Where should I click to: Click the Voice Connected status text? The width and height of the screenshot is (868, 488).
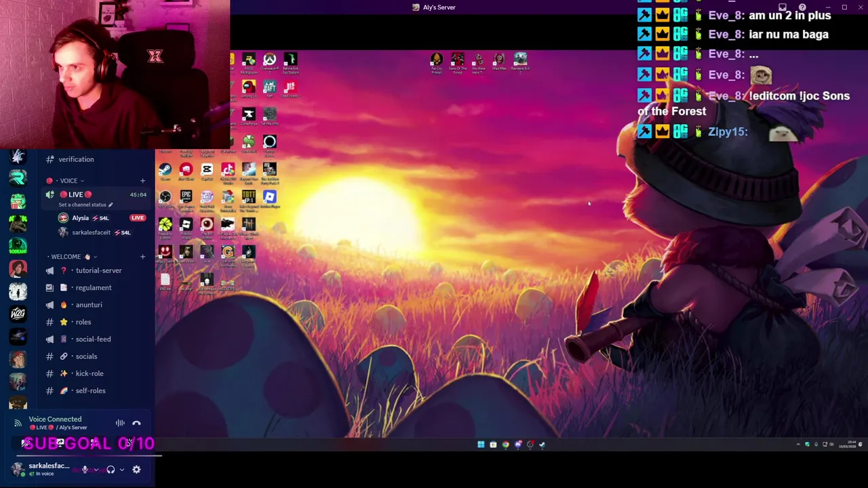point(55,420)
